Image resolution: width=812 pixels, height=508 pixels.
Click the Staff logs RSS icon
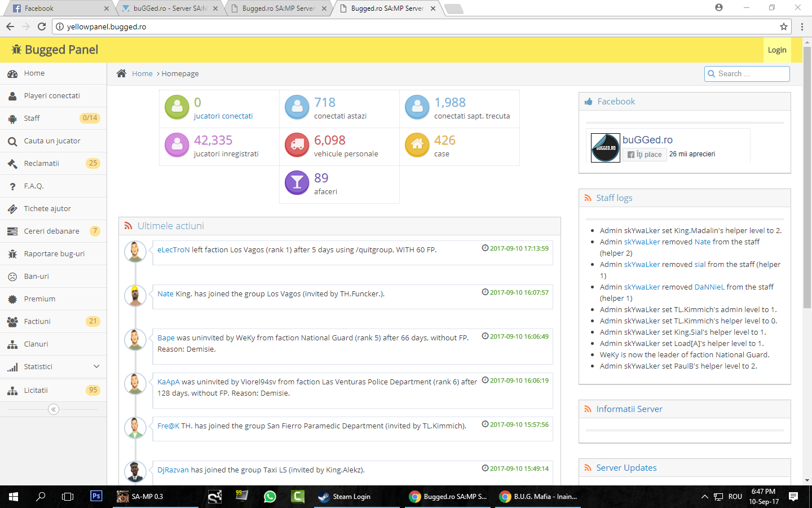coord(588,198)
